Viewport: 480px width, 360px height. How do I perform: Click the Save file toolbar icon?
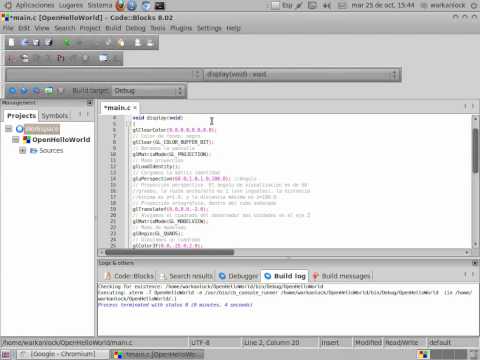[36, 43]
